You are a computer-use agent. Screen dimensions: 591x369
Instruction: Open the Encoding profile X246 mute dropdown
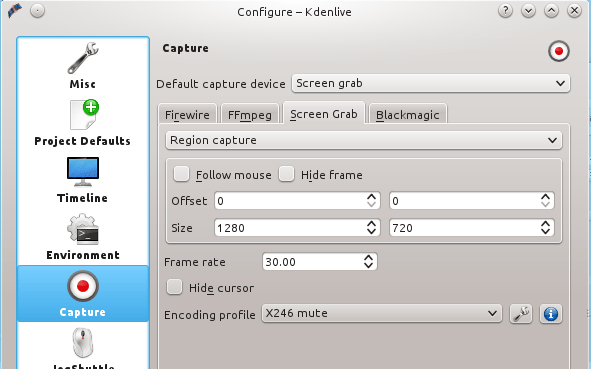pyautogui.click(x=382, y=314)
